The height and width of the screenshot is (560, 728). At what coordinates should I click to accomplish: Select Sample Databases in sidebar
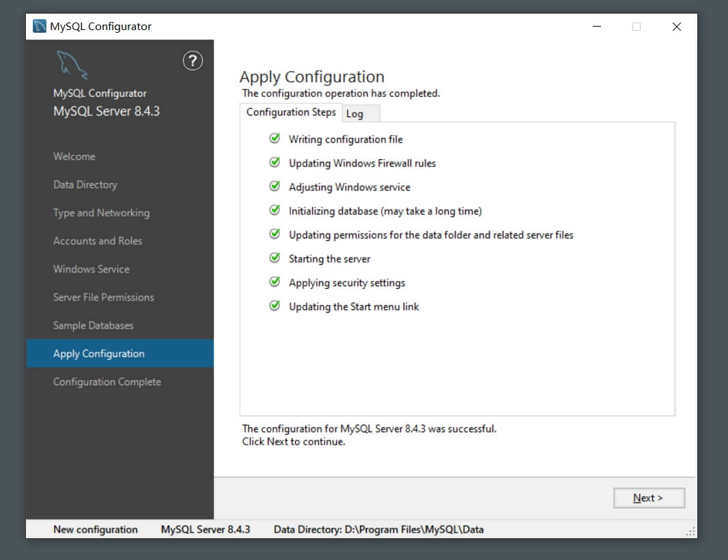[94, 326]
